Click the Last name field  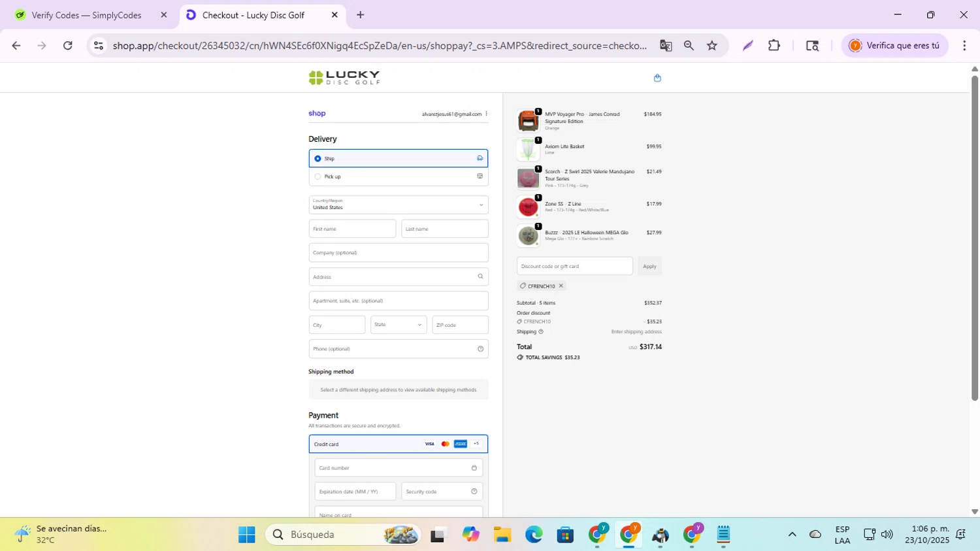click(x=445, y=229)
